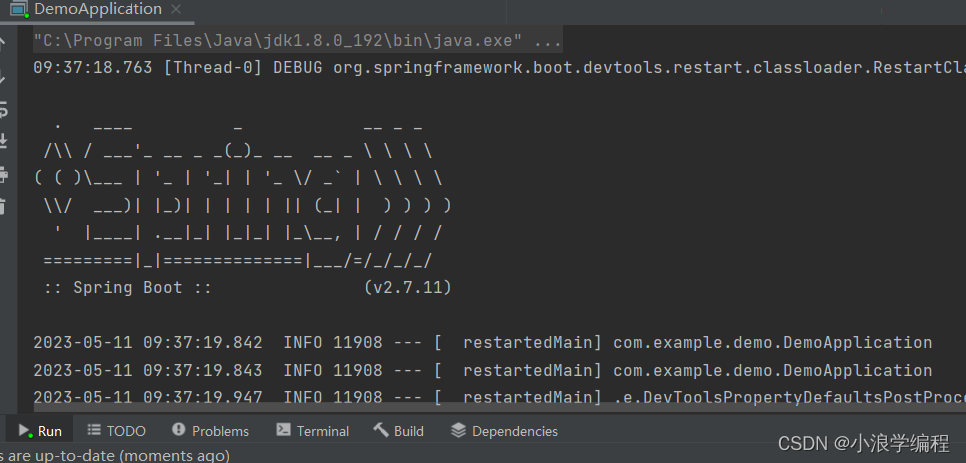Click the 09:37:18.763 DEBUG log line
The height and width of the screenshot is (463, 966).
pos(499,68)
